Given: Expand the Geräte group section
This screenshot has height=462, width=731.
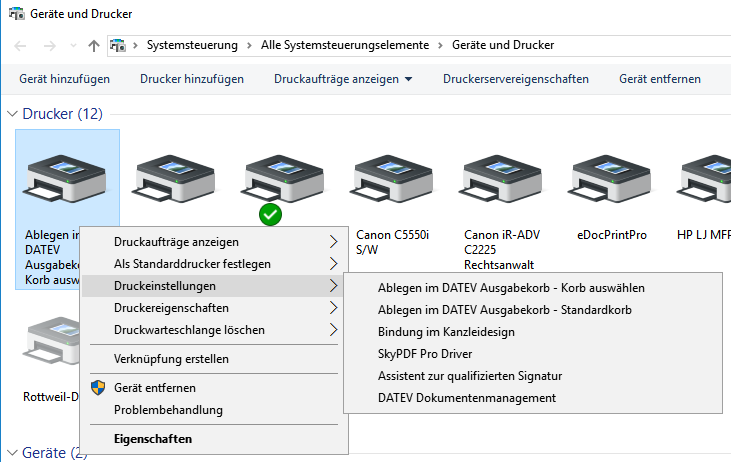Looking at the screenshot, I should tap(11, 453).
